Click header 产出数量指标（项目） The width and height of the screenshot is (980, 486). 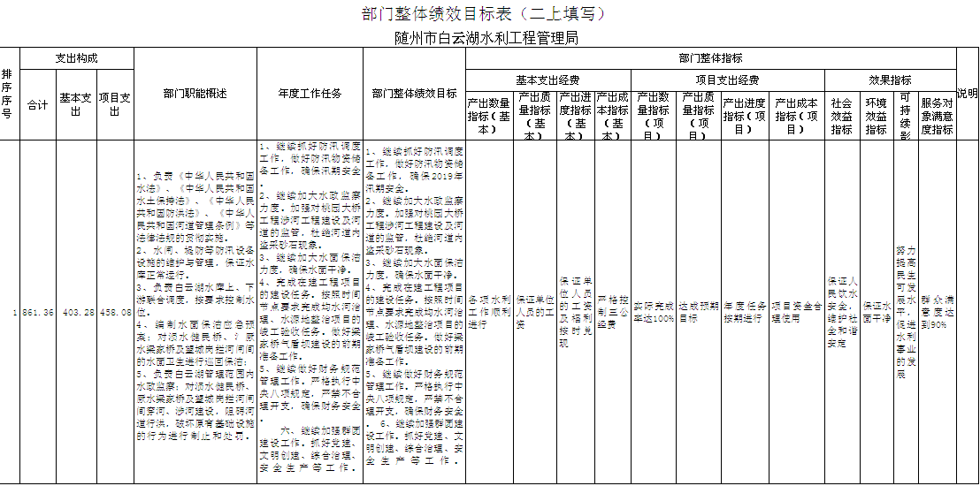point(653,115)
